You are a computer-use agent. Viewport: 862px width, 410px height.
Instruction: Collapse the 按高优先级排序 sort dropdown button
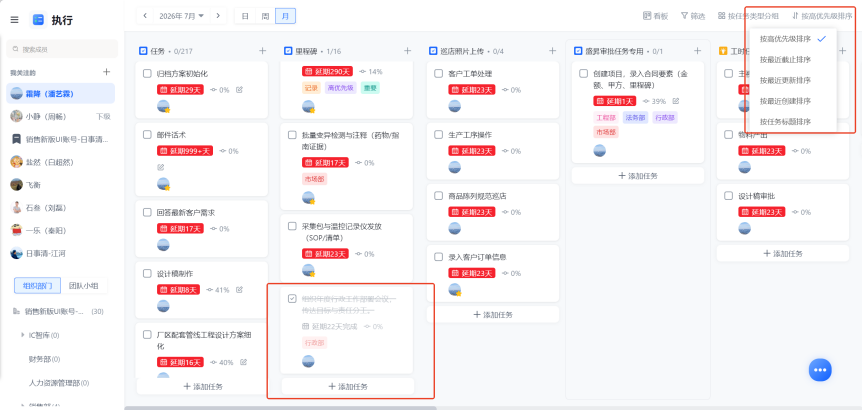tap(822, 16)
